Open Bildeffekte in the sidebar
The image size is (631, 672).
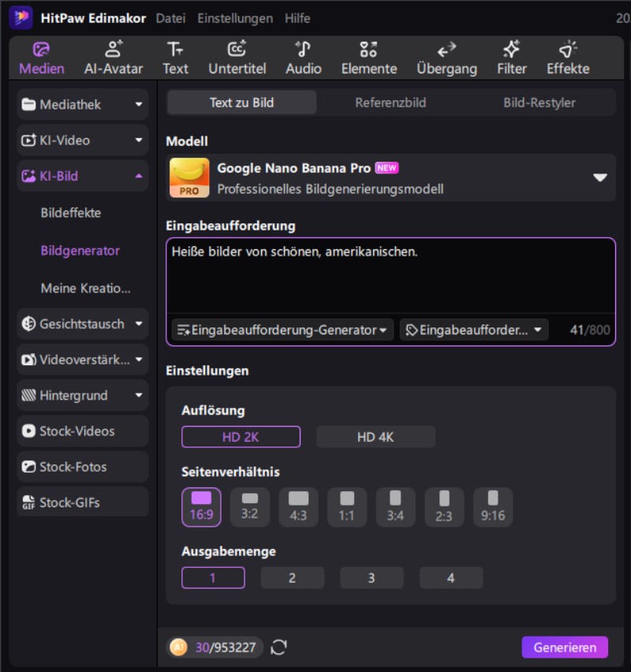tap(71, 213)
